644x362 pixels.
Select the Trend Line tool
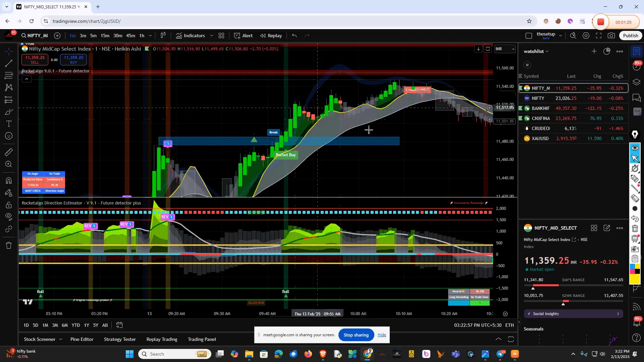(8, 64)
